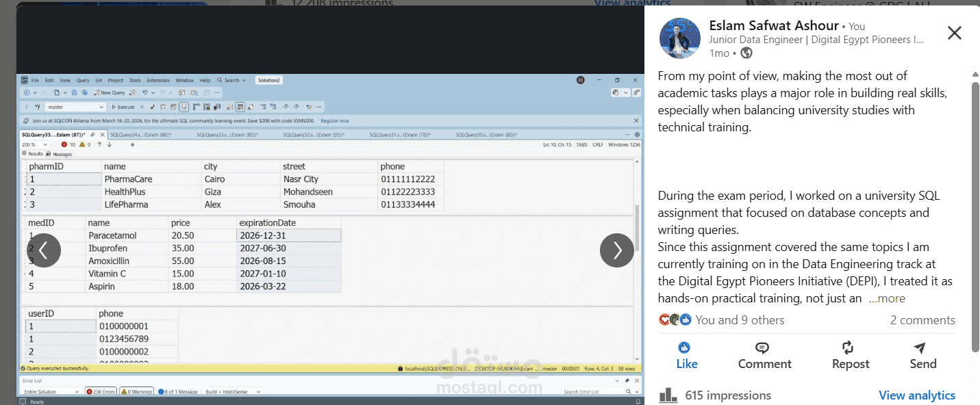Open View analytics for the post

coord(916,395)
